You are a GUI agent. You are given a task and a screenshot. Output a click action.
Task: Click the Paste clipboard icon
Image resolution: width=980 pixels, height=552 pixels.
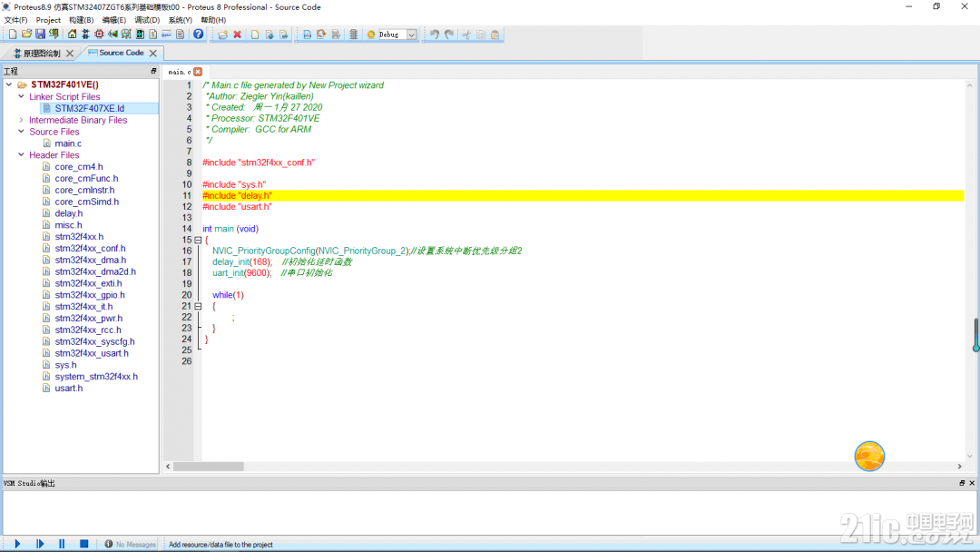coord(495,34)
